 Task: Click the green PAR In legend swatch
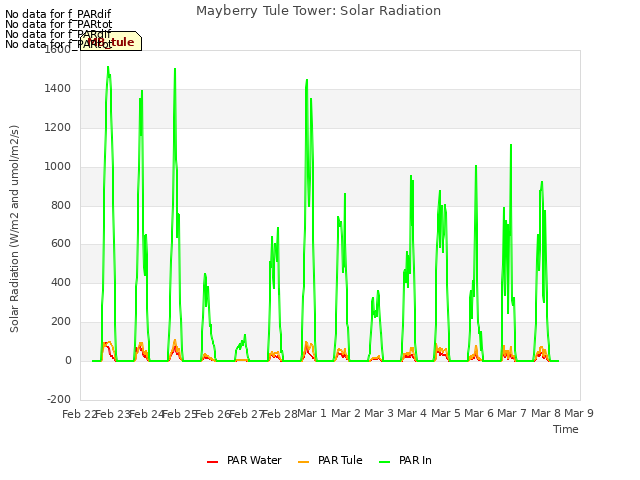[x=384, y=462]
